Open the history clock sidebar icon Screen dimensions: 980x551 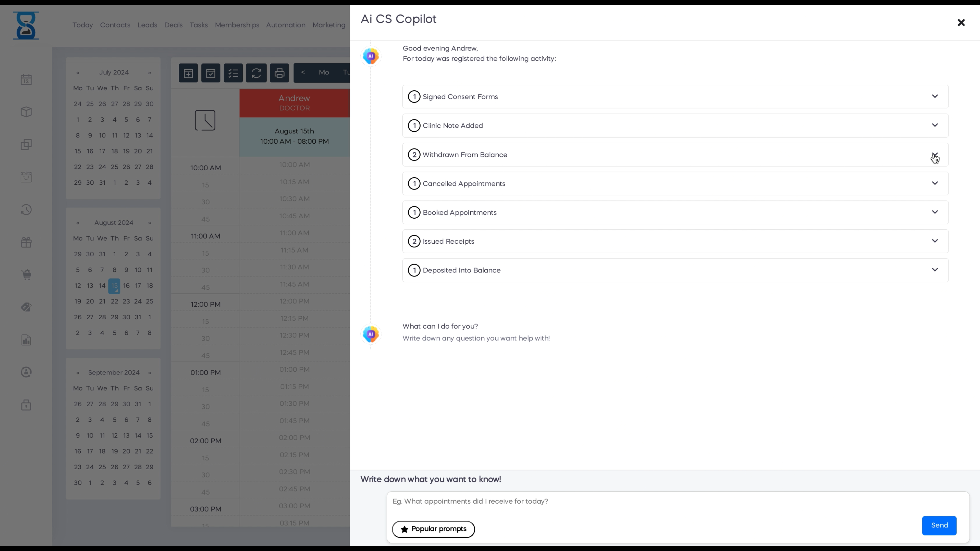pos(26,209)
